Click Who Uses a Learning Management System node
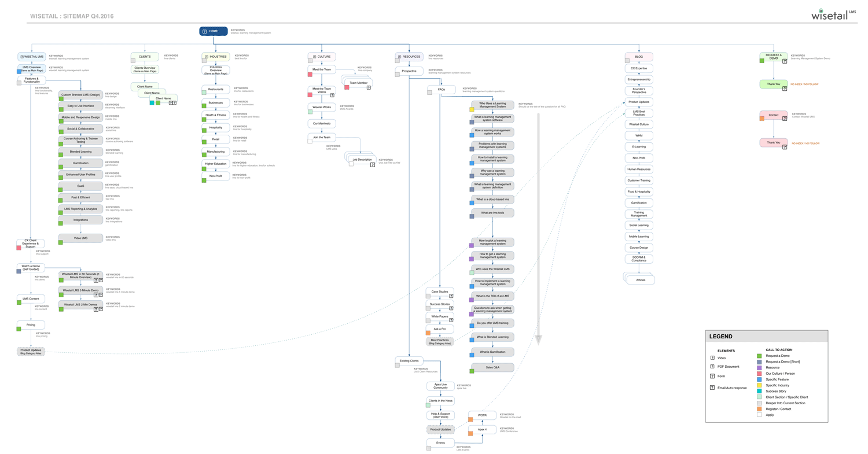The width and height of the screenshot is (868, 454). tap(492, 105)
